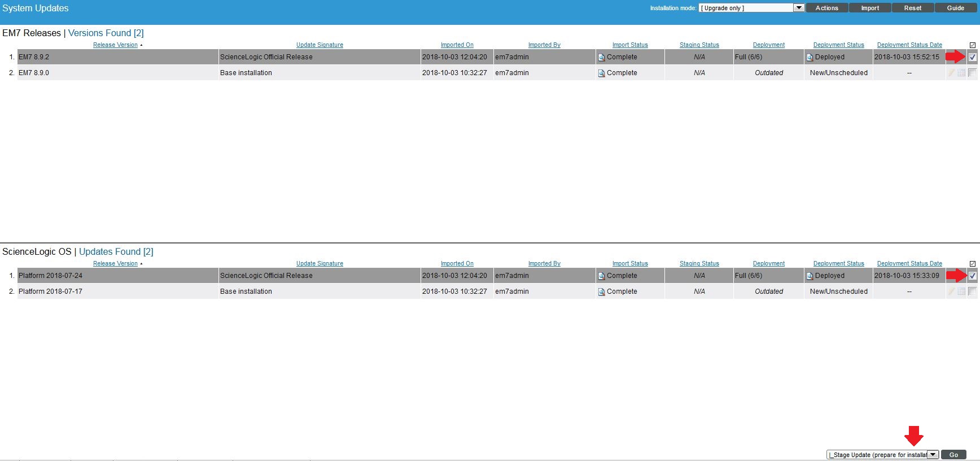Click the schedule calendar icon for EM7 8.9.0
The height and width of the screenshot is (461, 980).
(x=961, y=73)
